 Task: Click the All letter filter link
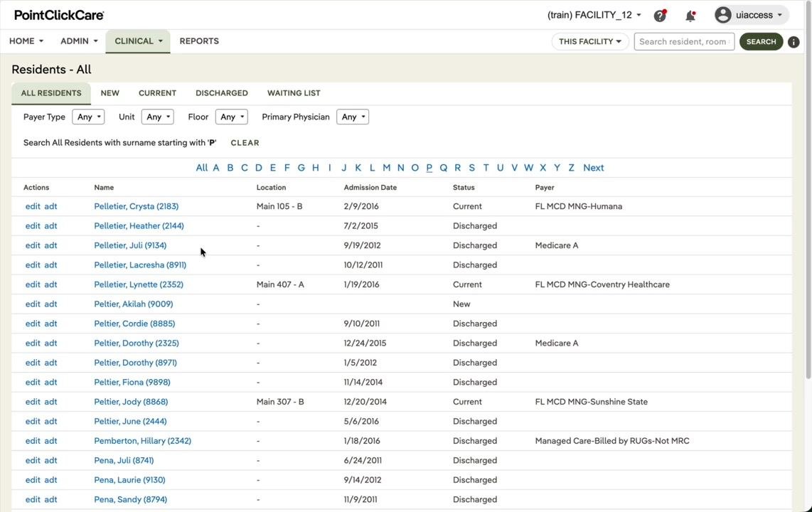(201, 168)
